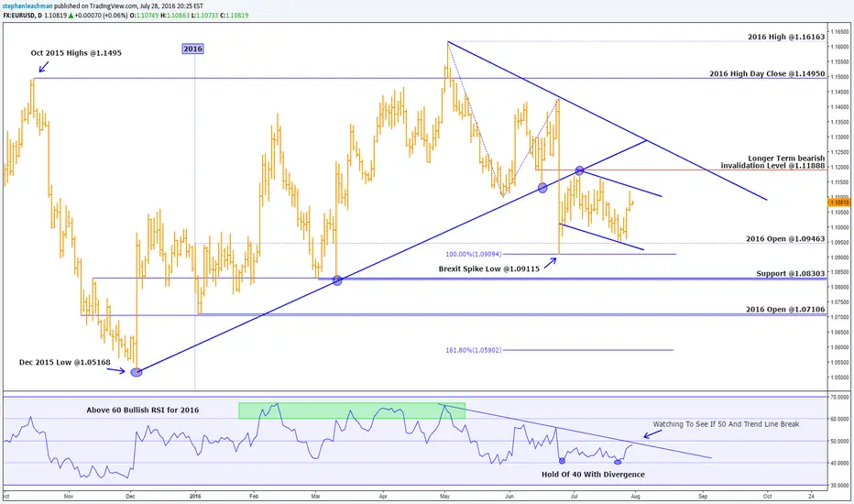Click the Nov label on time axis

tap(68, 497)
